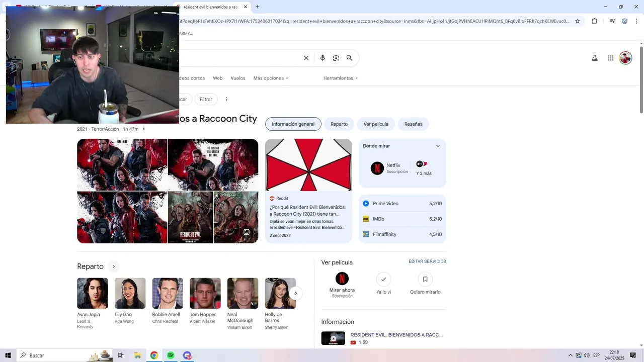Open IMDb 5,2/10 rating
Viewport: 644px width, 362px height.
pyautogui.click(x=403, y=219)
